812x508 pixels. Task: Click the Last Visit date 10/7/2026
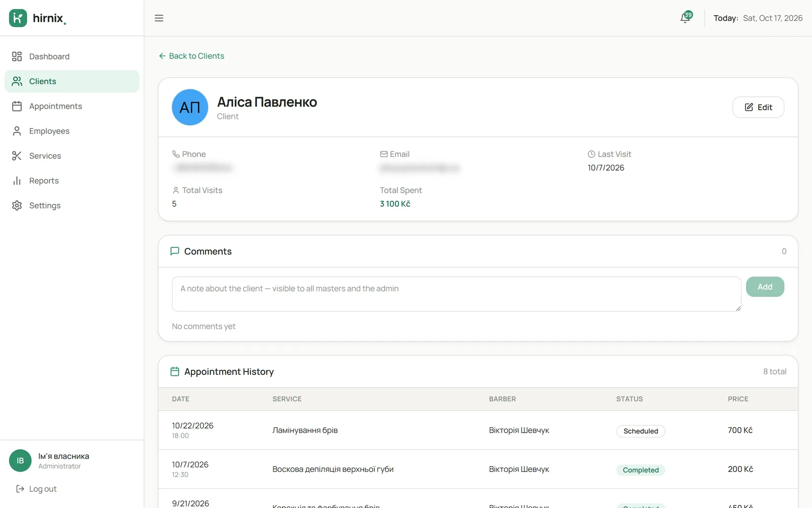(x=606, y=168)
